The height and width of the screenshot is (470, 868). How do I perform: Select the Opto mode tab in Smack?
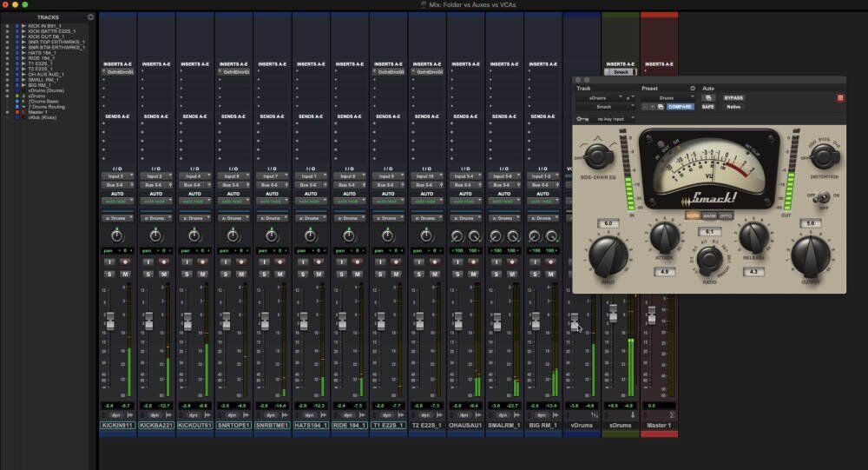tap(726, 215)
